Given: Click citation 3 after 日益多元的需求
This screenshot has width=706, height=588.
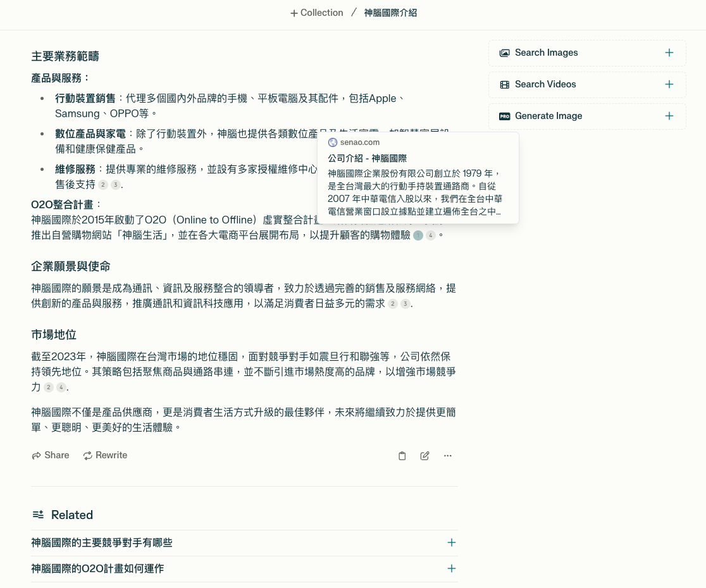Looking at the screenshot, I should pos(405,304).
